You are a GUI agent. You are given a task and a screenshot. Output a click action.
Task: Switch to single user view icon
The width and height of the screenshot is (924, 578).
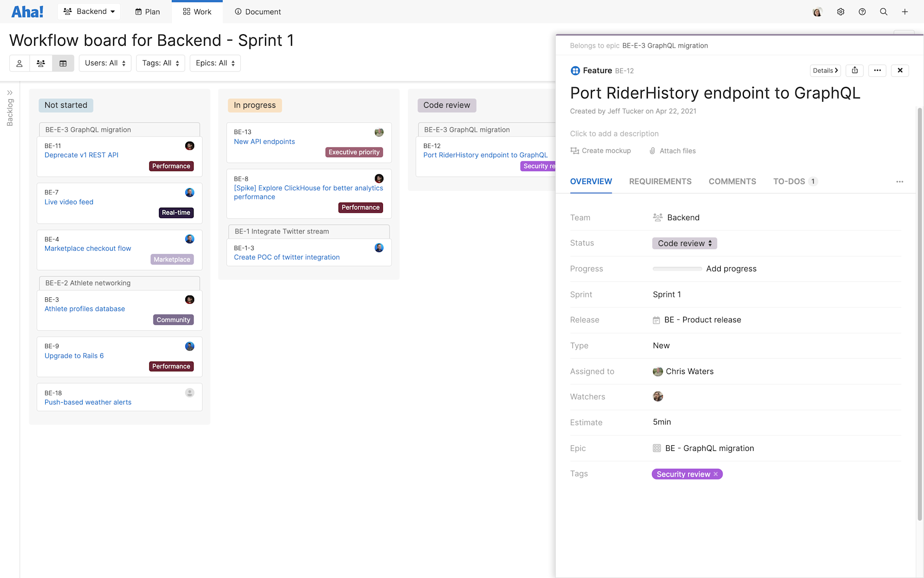tap(19, 63)
